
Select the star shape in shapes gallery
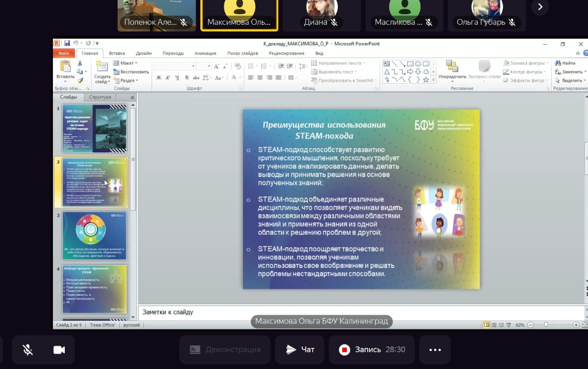(x=426, y=80)
